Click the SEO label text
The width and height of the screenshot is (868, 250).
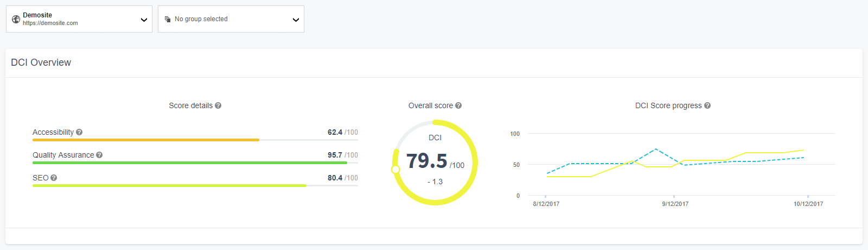(40, 178)
